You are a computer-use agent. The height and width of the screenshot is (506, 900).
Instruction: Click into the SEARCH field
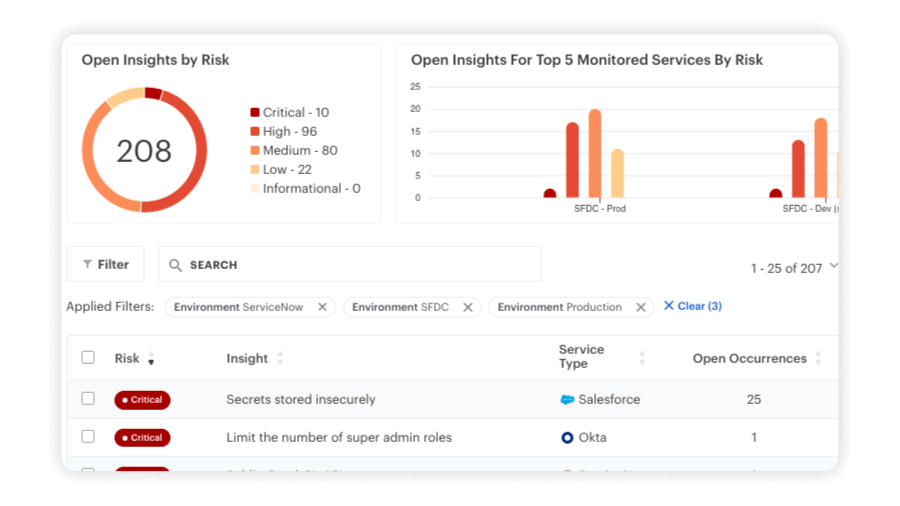pos(350,264)
